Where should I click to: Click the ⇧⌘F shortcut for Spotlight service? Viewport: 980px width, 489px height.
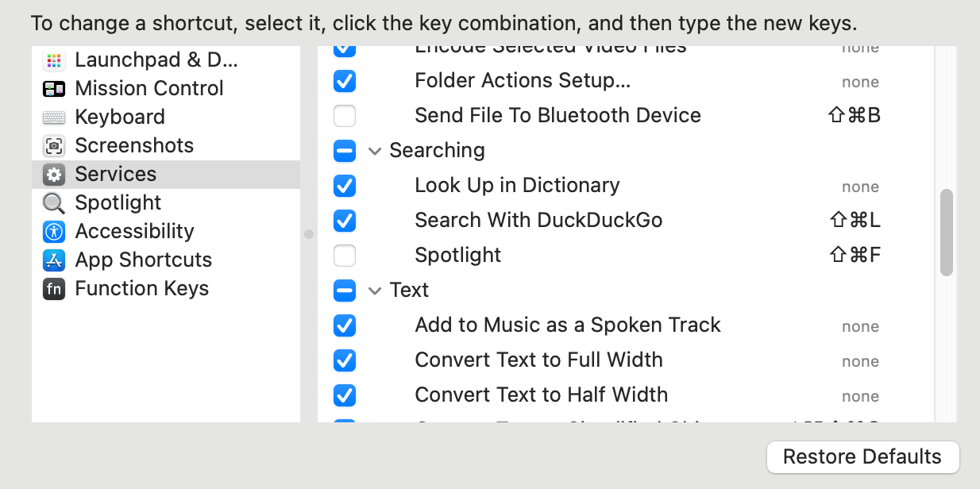[x=855, y=256]
